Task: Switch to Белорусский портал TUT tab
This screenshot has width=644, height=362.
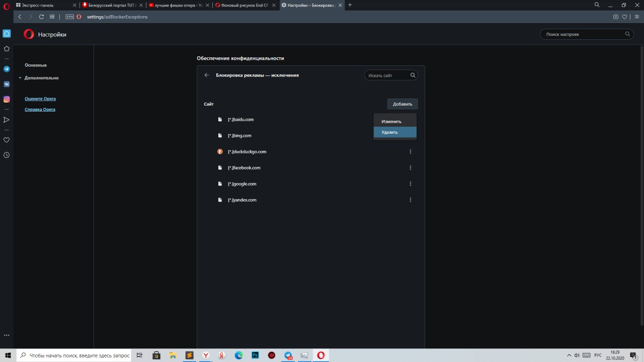Action: click(x=113, y=5)
